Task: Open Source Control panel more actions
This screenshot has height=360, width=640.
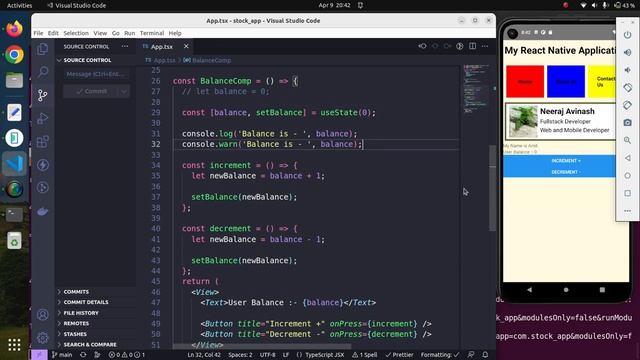Action: [124, 47]
